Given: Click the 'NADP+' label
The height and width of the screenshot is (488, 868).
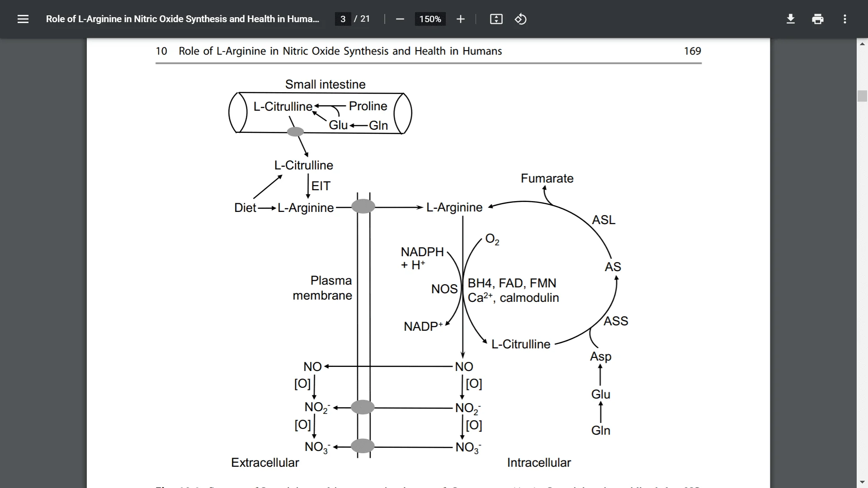Looking at the screenshot, I should point(423,326).
